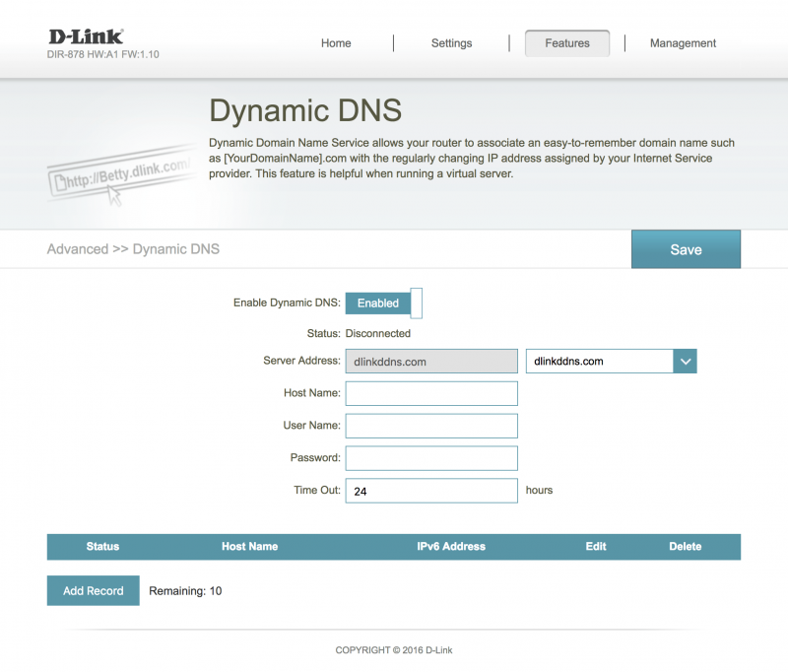Click the Host Name column header
The height and width of the screenshot is (672, 788).
tap(250, 546)
